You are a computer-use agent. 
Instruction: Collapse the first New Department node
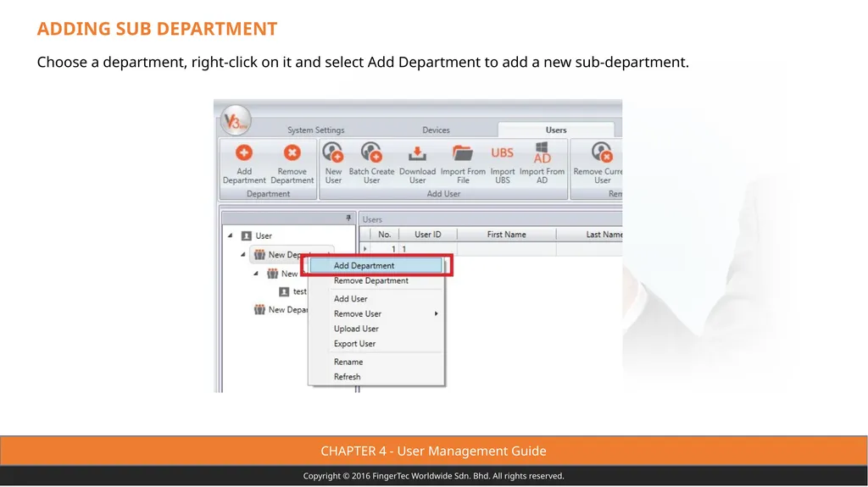pos(243,255)
